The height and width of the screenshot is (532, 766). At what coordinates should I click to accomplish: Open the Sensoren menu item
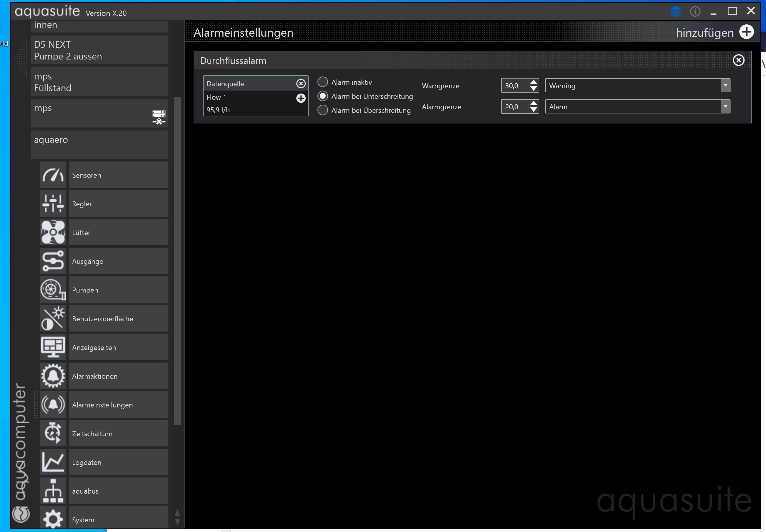click(119, 175)
